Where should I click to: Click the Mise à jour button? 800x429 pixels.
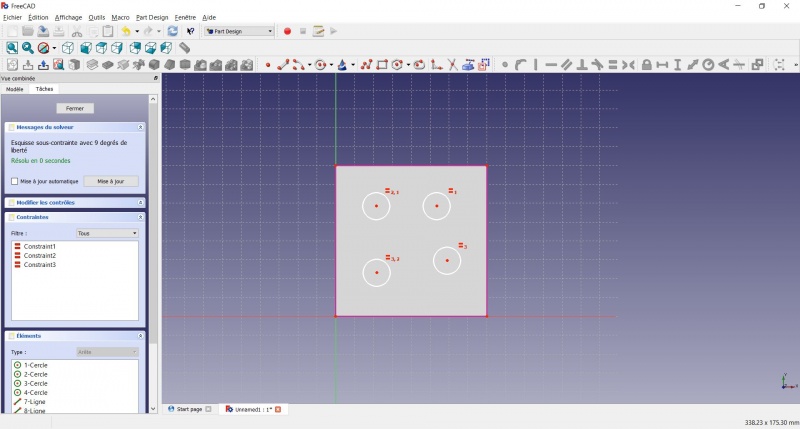[x=111, y=181]
